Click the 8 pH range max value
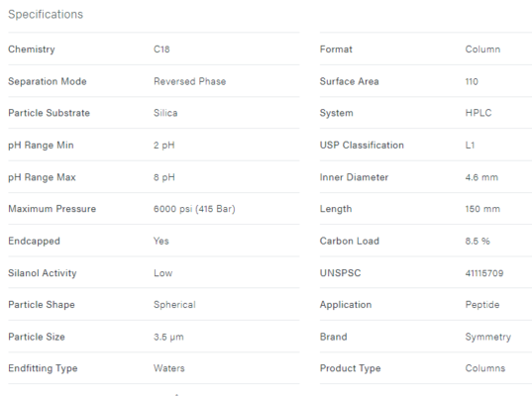This screenshot has height=396, width=532. point(163,177)
